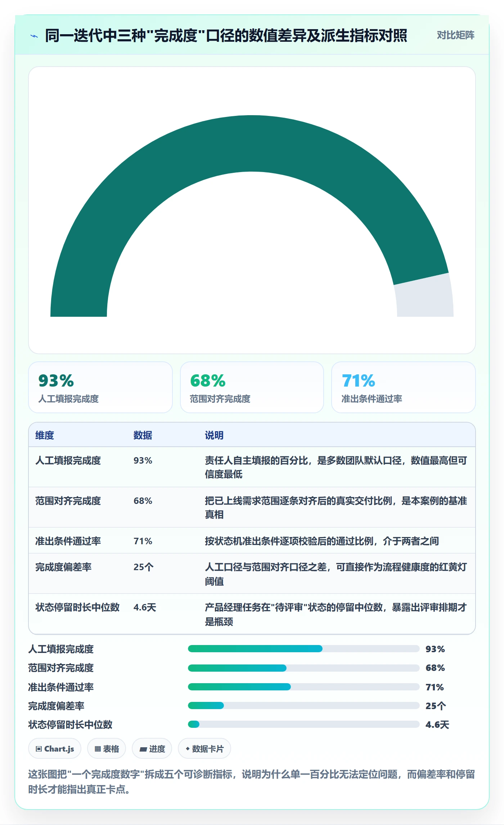
Task: Select the 进度 chip
Action: click(x=152, y=749)
